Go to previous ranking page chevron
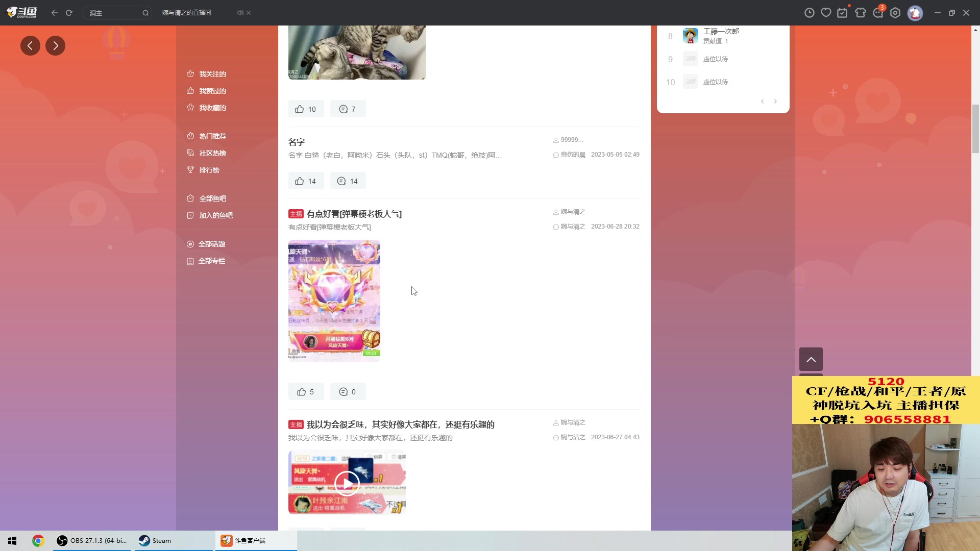This screenshot has height=551, width=980. 763,102
